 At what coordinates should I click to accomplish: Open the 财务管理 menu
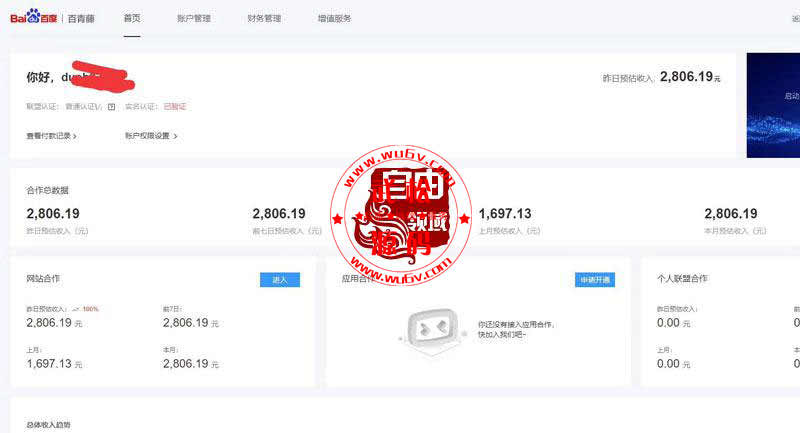click(264, 18)
